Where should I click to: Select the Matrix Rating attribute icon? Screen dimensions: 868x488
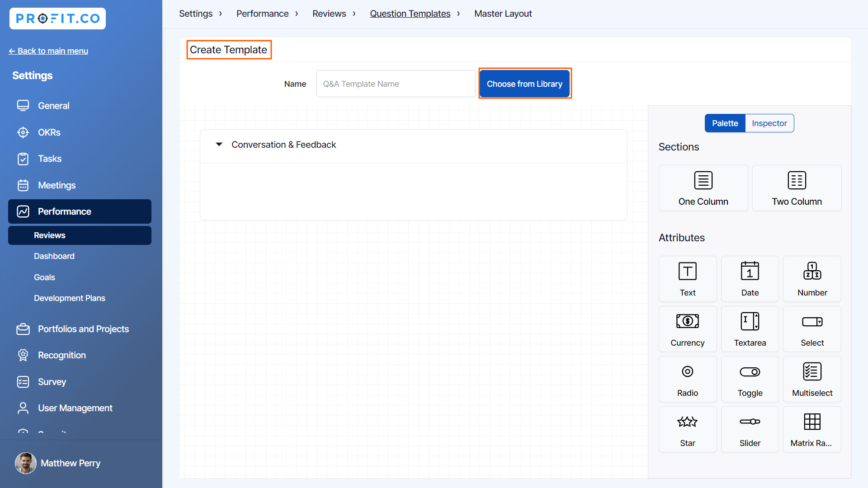point(812,422)
